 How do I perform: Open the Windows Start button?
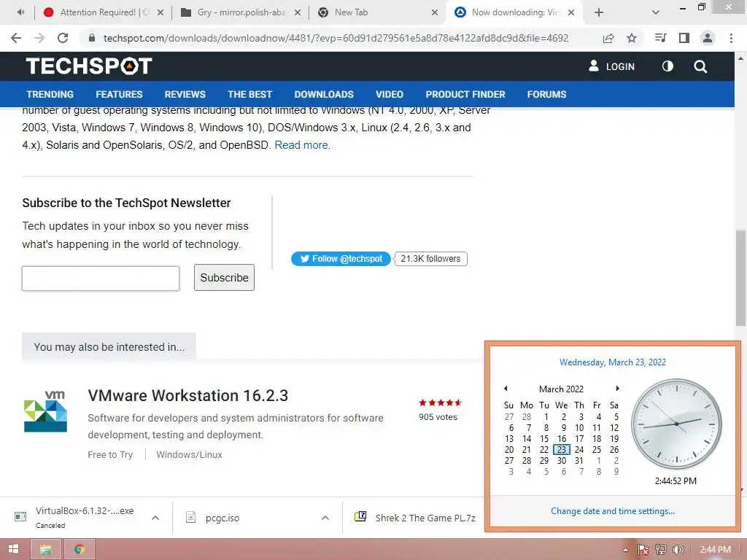pos(13,549)
